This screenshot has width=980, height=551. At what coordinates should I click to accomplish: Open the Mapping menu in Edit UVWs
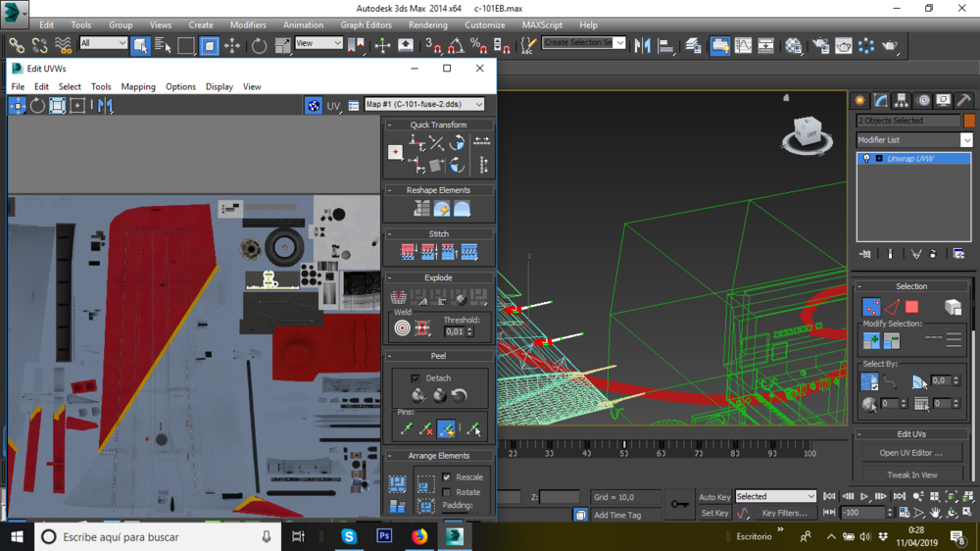[x=138, y=86]
